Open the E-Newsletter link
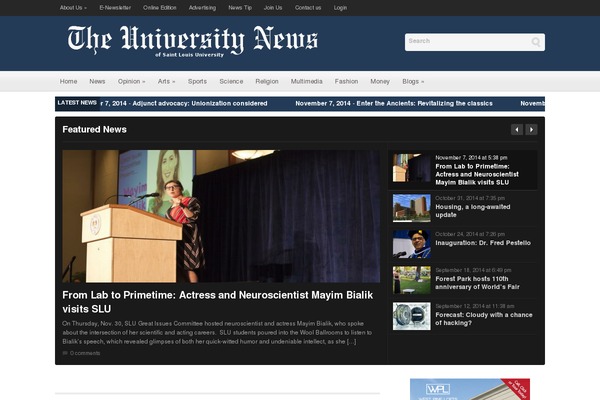Screen dimensions: 600x400 point(115,8)
